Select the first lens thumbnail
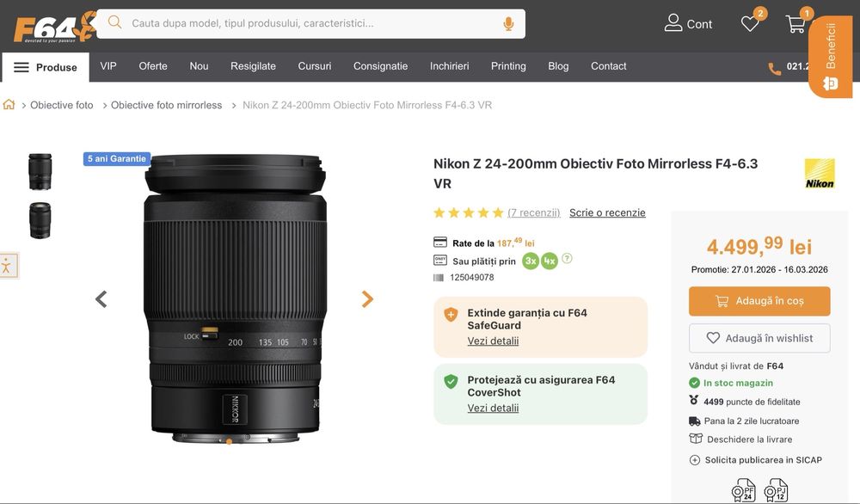 [40, 172]
